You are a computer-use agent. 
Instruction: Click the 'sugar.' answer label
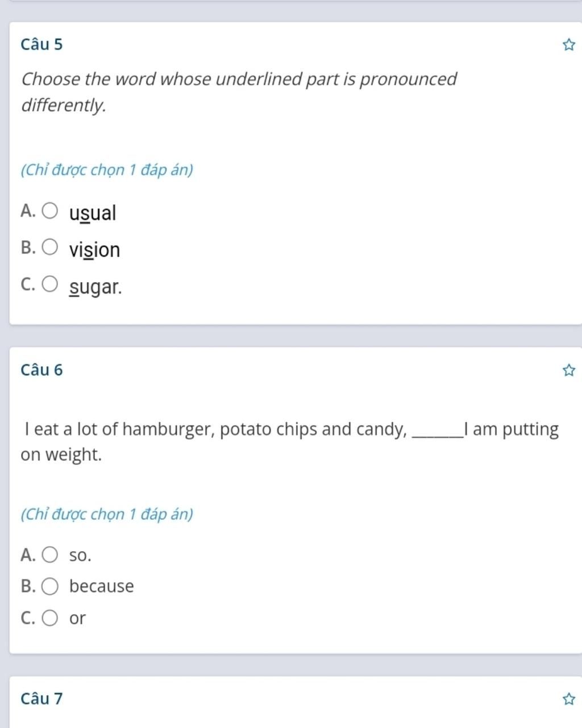(x=95, y=287)
